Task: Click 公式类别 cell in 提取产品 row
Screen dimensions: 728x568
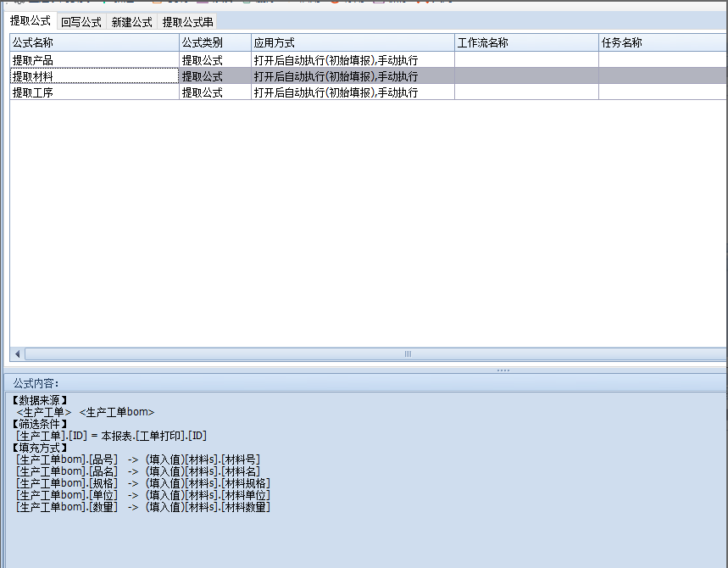Action: click(x=214, y=60)
